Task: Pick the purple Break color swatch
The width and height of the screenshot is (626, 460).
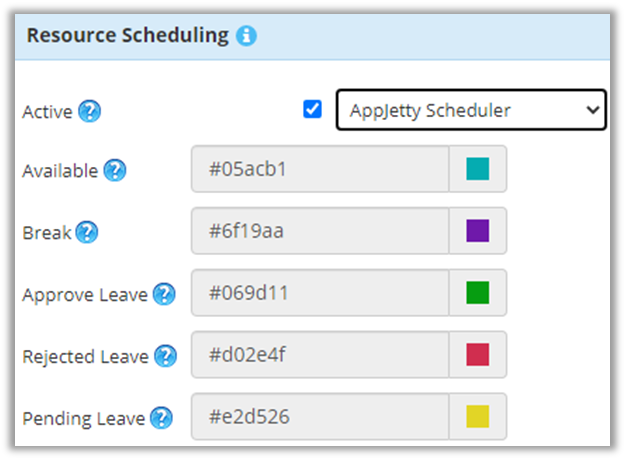Action: (478, 231)
